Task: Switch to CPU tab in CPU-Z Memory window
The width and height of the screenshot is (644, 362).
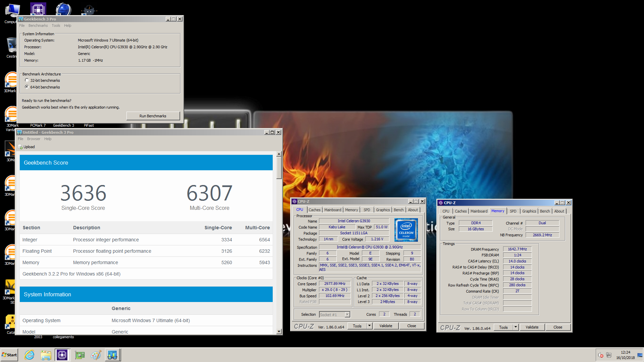Action: coord(446,211)
